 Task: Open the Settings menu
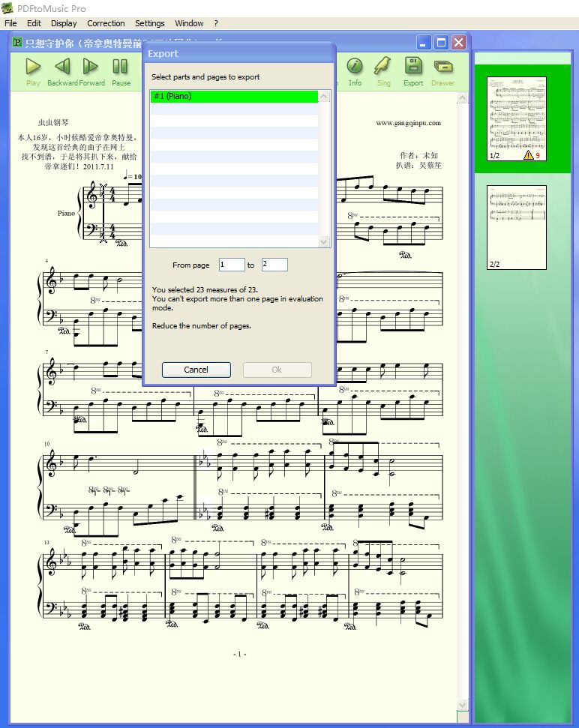pos(149,23)
